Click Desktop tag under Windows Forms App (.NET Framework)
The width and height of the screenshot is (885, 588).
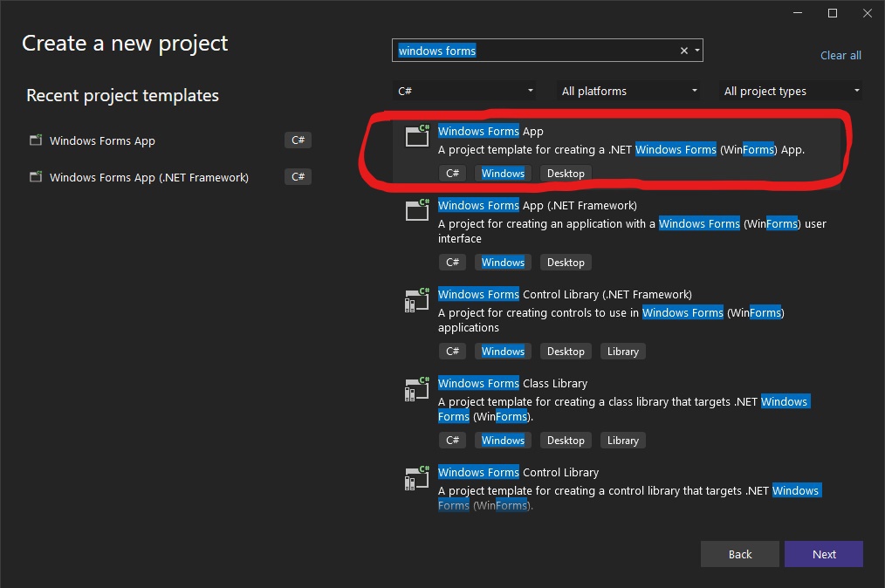tap(566, 263)
